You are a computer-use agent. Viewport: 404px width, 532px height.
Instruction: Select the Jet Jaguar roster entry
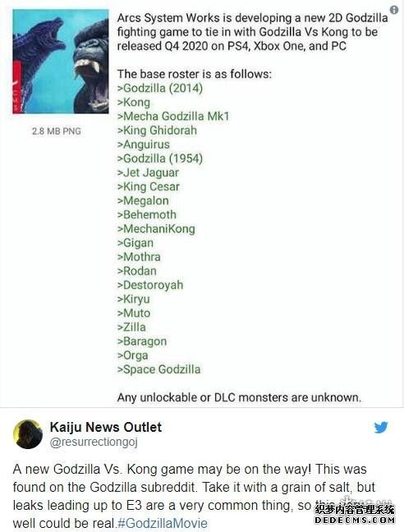point(148,172)
